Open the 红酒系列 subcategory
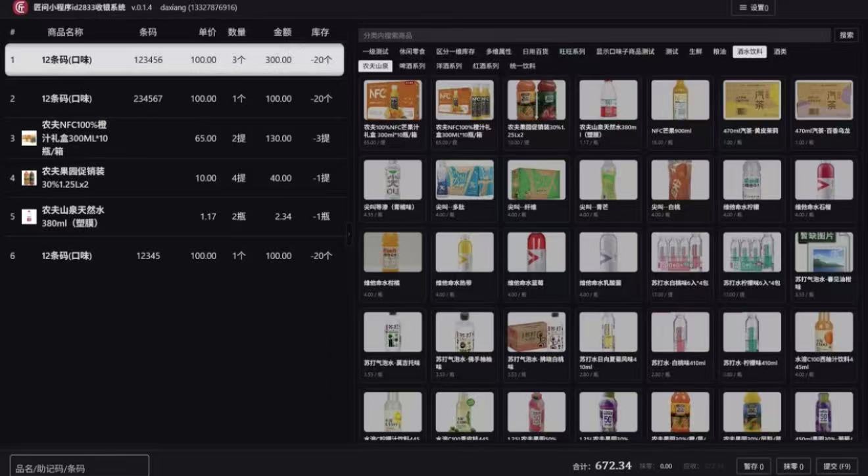The image size is (868, 476). (485, 66)
